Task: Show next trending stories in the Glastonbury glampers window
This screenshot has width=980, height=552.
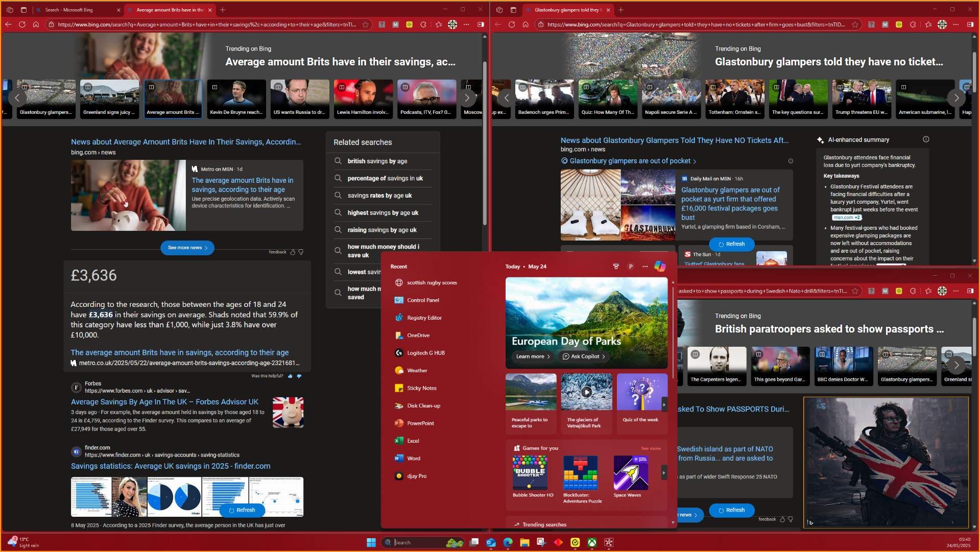Action: (x=957, y=98)
